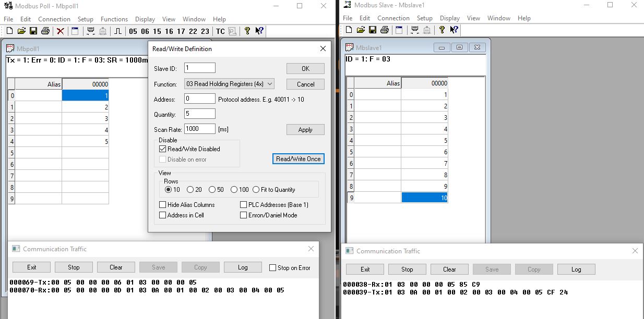Screen dimensions: 644x319
Task: Enable Hide Alias Columns option
Action: point(163,205)
